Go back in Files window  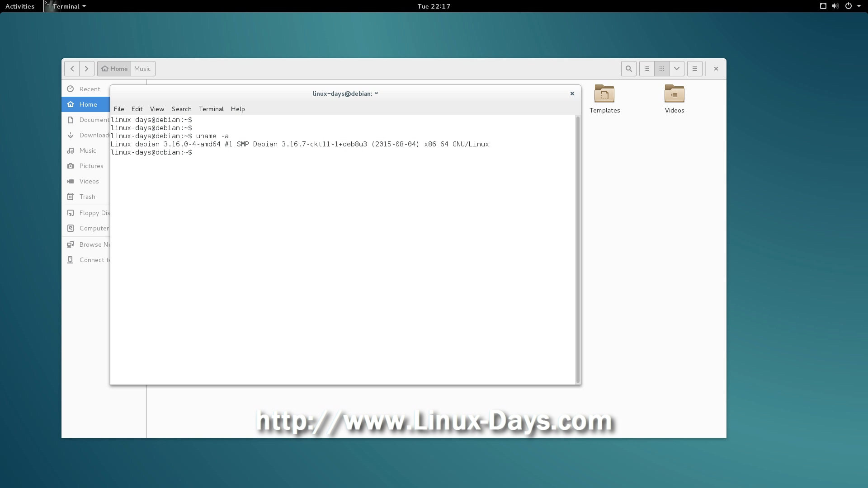pyautogui.click(x=72, y=69)
